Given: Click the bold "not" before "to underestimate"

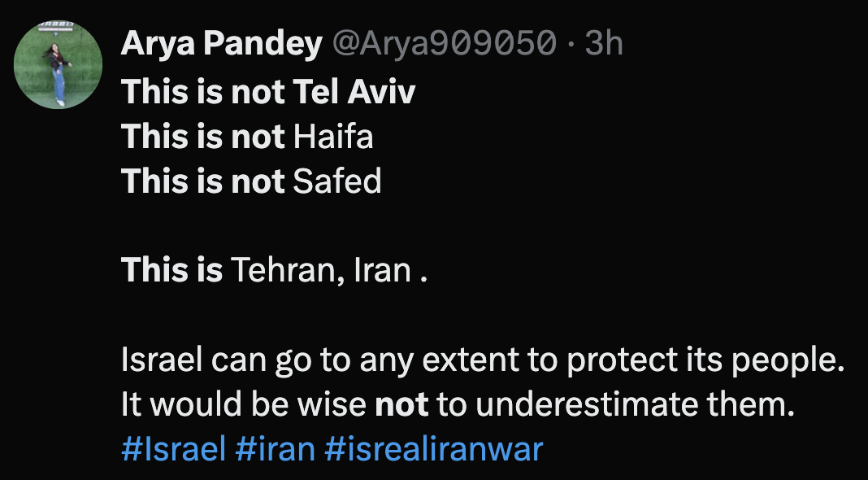Looking at the screenshot, I should tap(401, 404).
